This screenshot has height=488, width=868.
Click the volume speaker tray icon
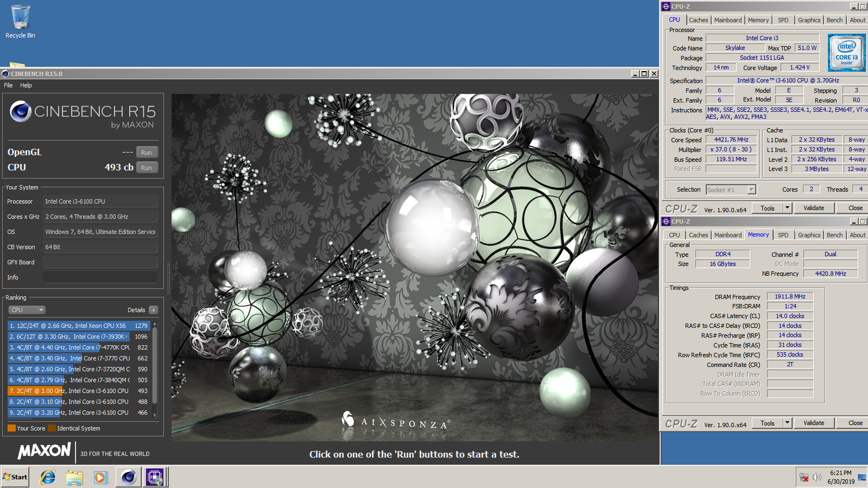pyautogui.click(x=817, y=477)
